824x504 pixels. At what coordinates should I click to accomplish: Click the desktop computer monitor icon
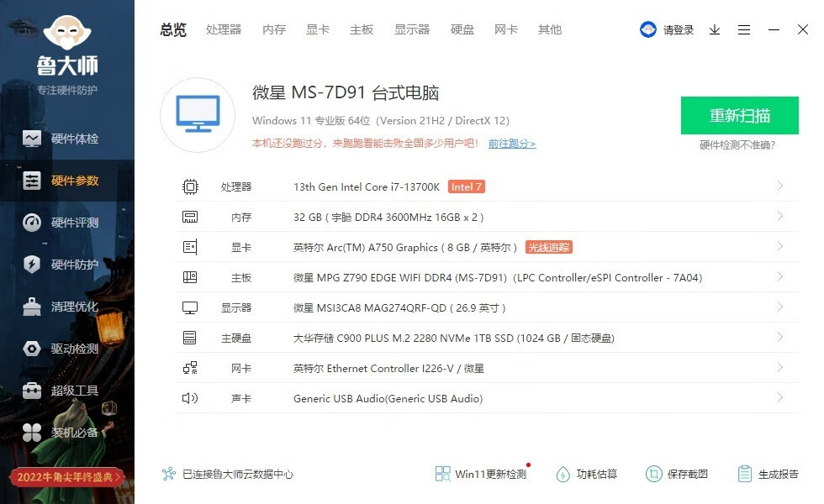(x=198, y=114)
